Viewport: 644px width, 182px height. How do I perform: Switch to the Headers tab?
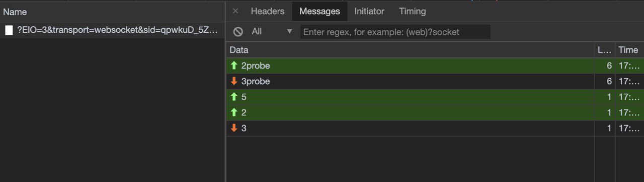pyautogui.click(x=268, y=11)
